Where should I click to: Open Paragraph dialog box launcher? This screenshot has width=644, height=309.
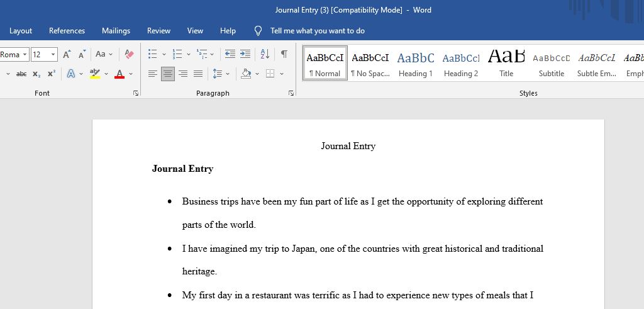coord(291,94)
